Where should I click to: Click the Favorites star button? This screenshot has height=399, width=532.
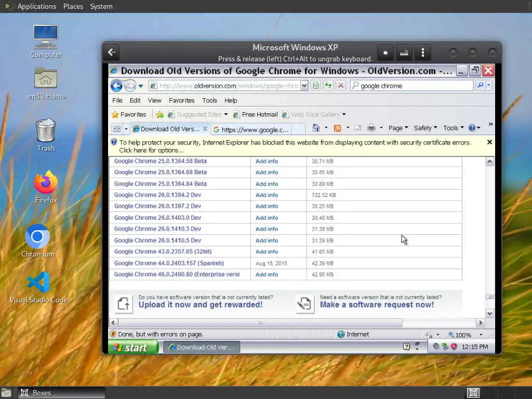pos(129,115)
